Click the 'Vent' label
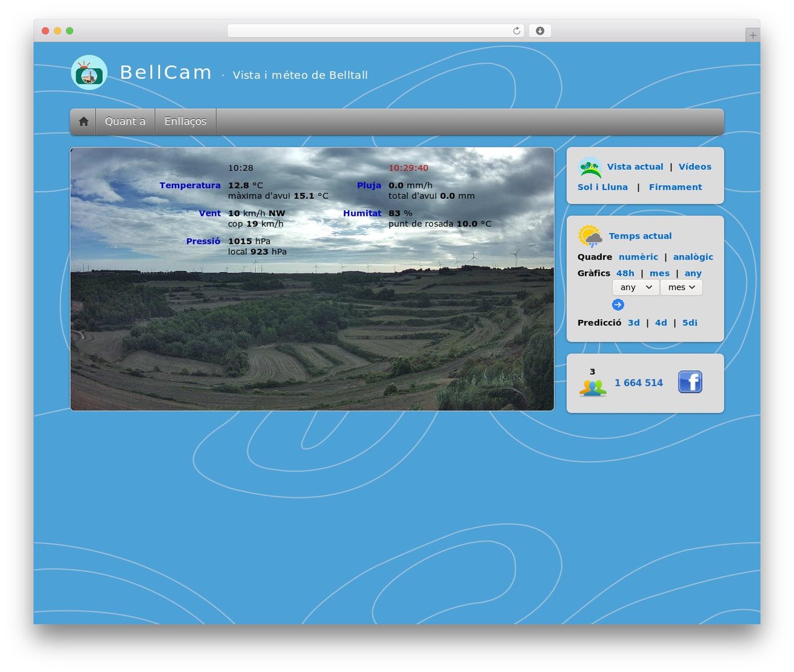Screen dimensions: 794x672 (x=210, y=213)
